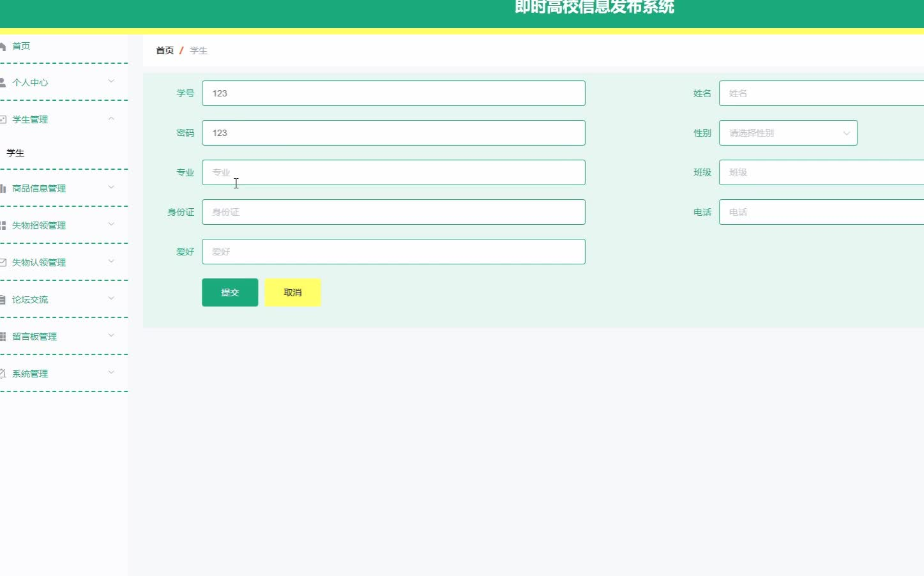Select the 失物招领管理 sidebar icon
Image resolution: width=924 pixels, height=576 pixels.
point(4,225)
